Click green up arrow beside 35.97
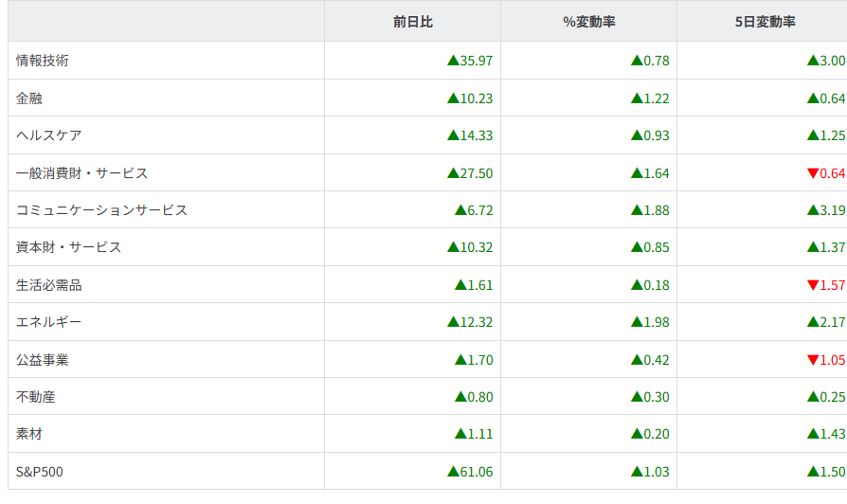 (x=453, y=61)
